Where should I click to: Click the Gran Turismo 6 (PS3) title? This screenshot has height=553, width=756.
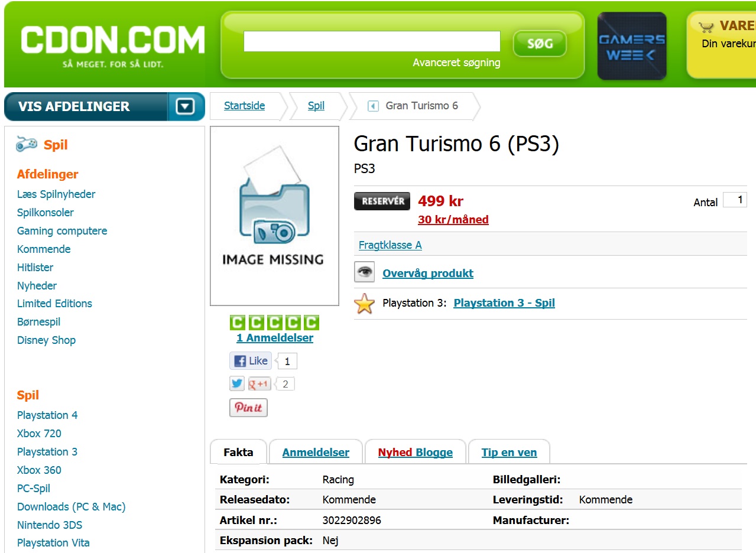click(456, 144)
